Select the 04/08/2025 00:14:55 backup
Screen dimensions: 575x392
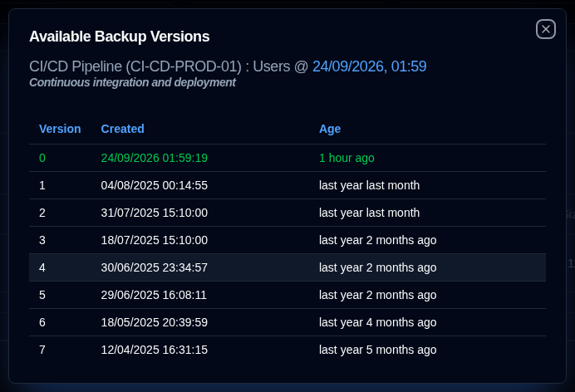155,185
